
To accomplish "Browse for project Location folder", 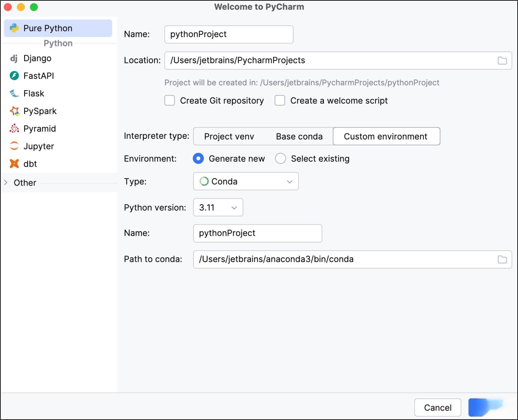I will point(502,61).
